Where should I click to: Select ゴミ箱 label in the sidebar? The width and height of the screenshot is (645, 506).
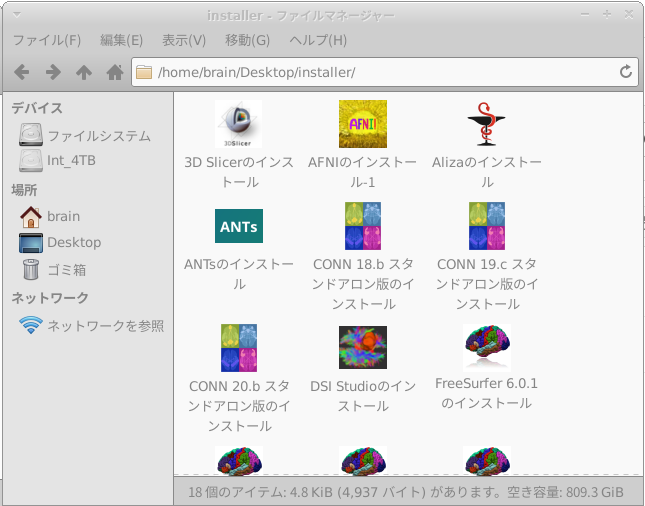tap(67, 270)
